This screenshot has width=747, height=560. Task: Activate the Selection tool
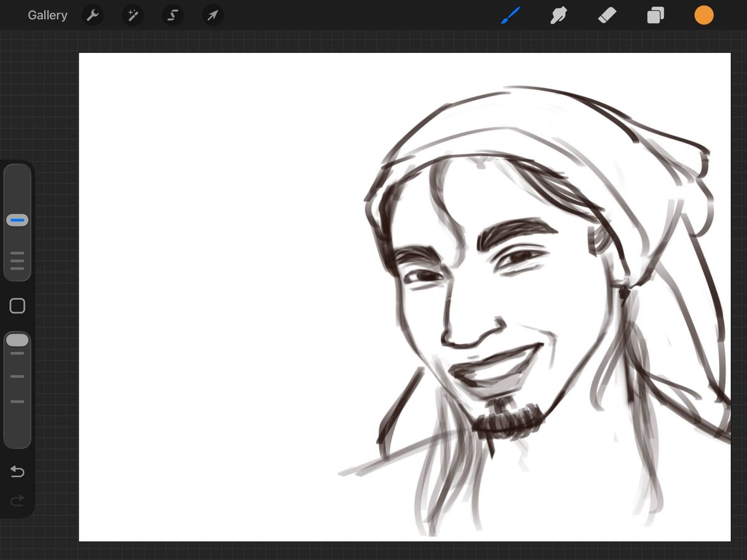pyautogui.click(x=172, y=16)
